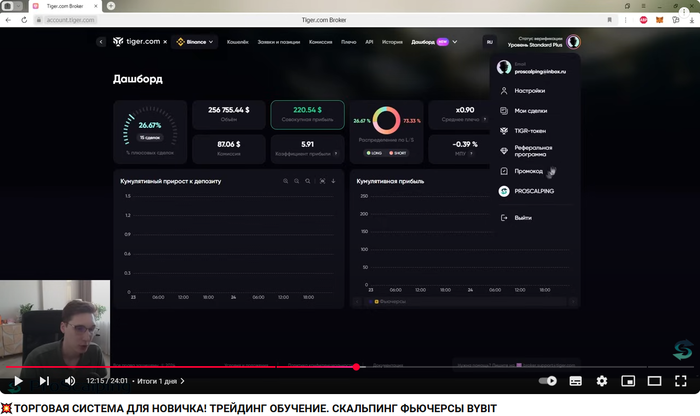
Task: Open the Кошелёк menu item
Action: pos(238,42)
